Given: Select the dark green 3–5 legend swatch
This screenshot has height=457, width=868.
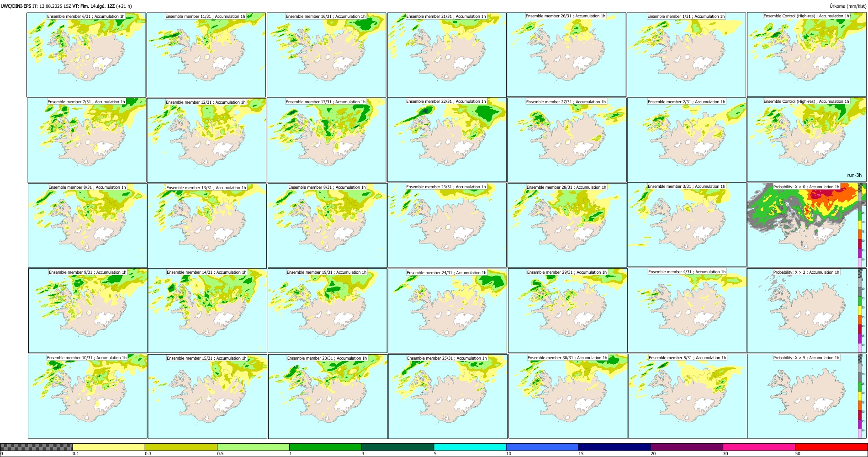Looking at the screenshot, I should click(397, 447).
